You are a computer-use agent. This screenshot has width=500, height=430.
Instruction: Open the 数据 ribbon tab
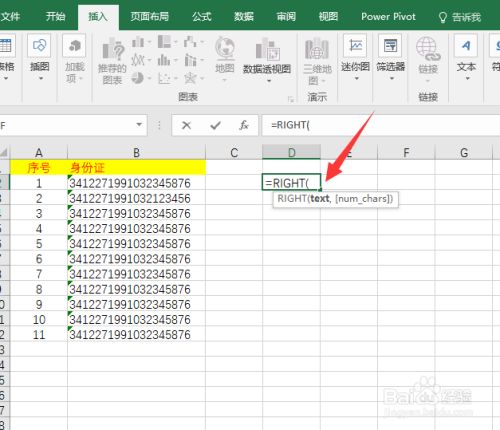pyautogui.click(x=244, y=16)
